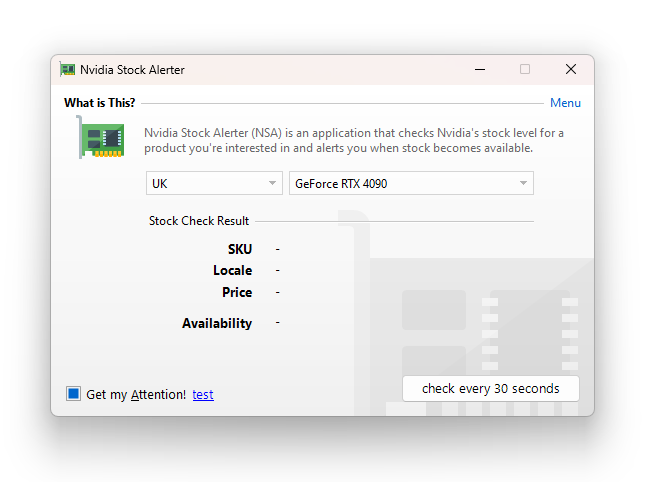The width and height of the screenshot is (649, 482).
Task: Click the NSA application description paragraph
Action: click(354, 140)
